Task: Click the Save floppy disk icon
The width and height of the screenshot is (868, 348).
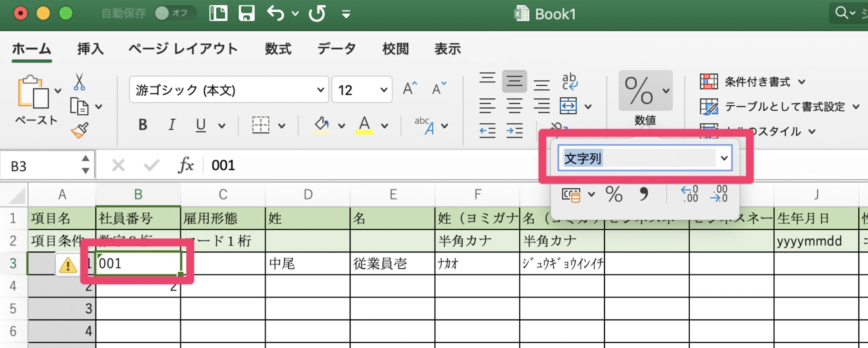Action: click(x=247, y=13)
